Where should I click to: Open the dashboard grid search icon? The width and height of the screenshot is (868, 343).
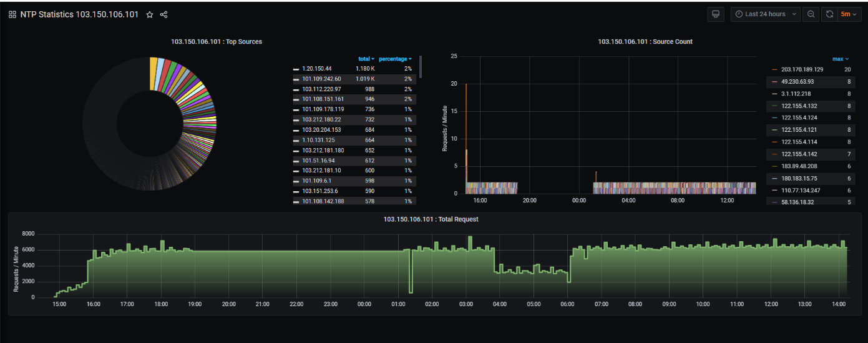tap(12, 14)
